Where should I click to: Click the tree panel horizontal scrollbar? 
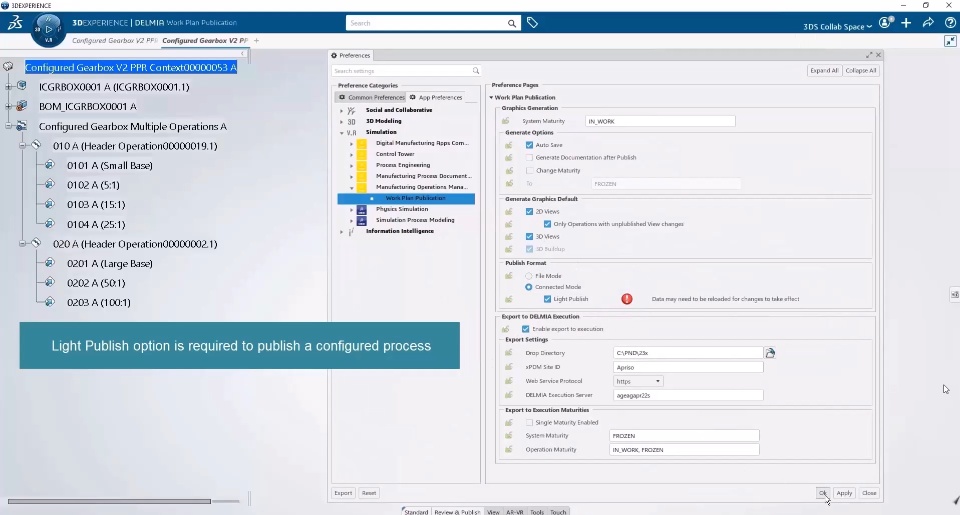point(110,501)
